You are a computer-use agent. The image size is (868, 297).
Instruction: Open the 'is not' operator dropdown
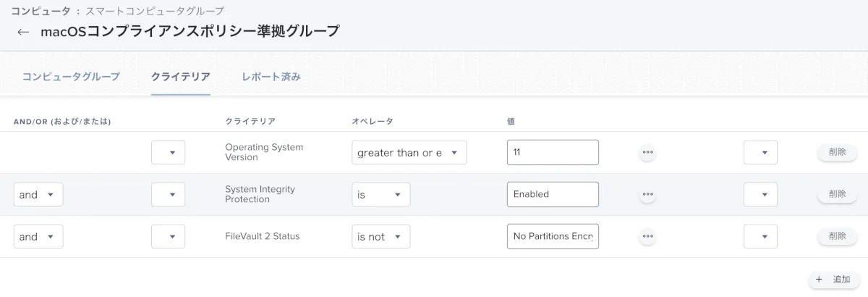click(380, 236)
